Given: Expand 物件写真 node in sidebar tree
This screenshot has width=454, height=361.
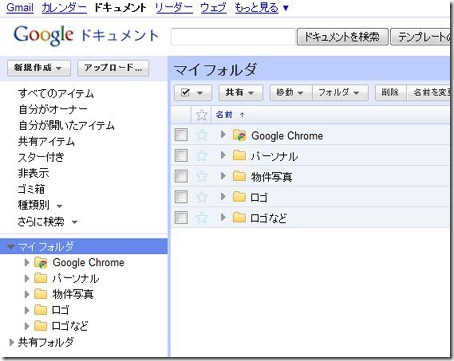Looking at the screenshot, I should click(27, 294).
